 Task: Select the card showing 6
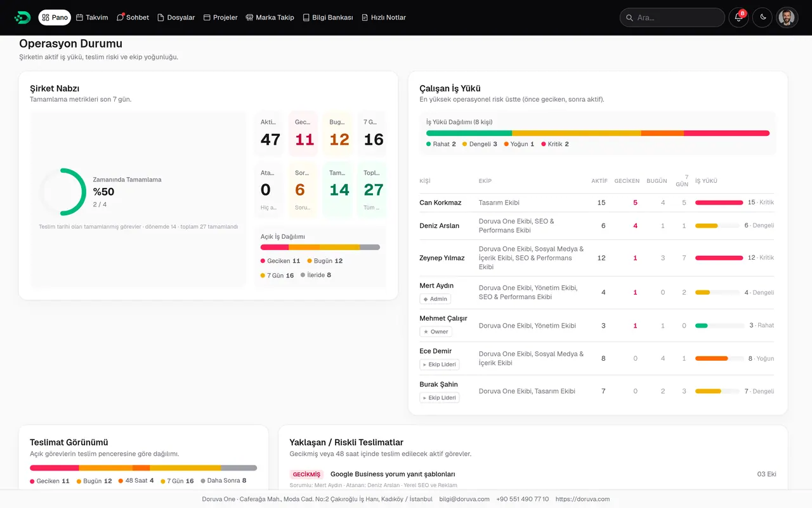[x=304, y=190]
